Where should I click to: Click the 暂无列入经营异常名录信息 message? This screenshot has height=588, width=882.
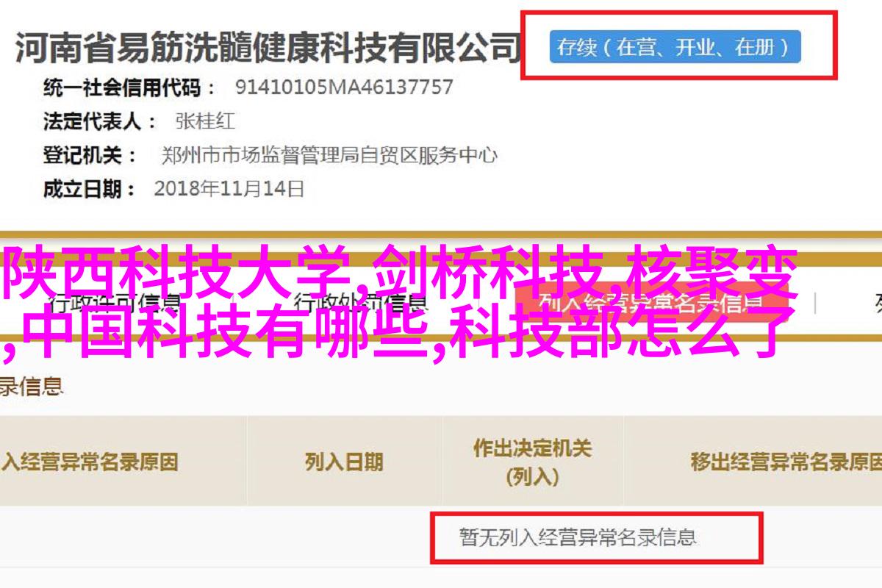click(578, 537)
